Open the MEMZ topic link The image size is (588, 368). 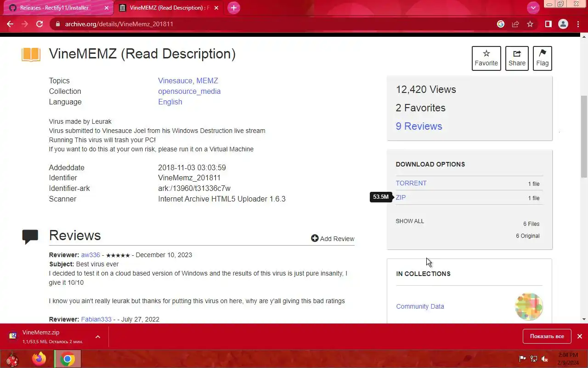[x=207, y=80]
